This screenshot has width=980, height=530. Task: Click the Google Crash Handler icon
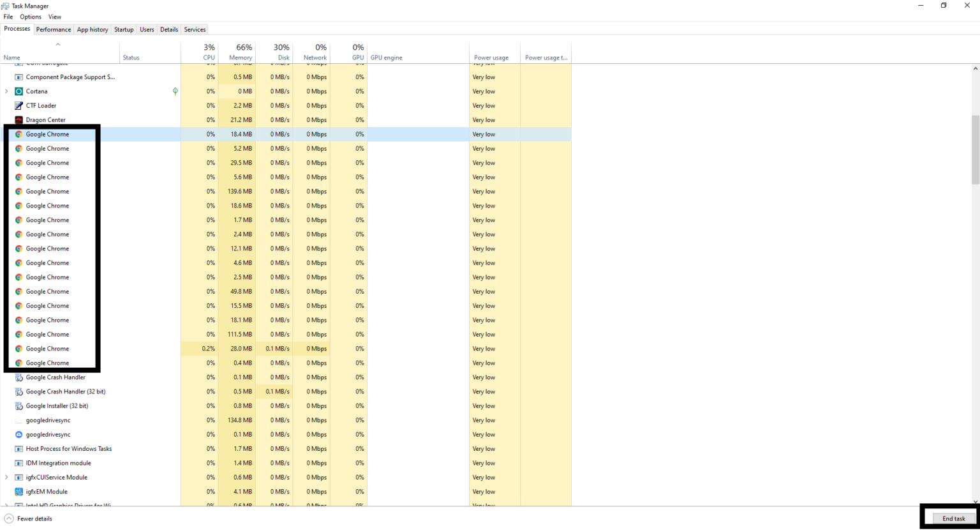click(x=20, y=377)
